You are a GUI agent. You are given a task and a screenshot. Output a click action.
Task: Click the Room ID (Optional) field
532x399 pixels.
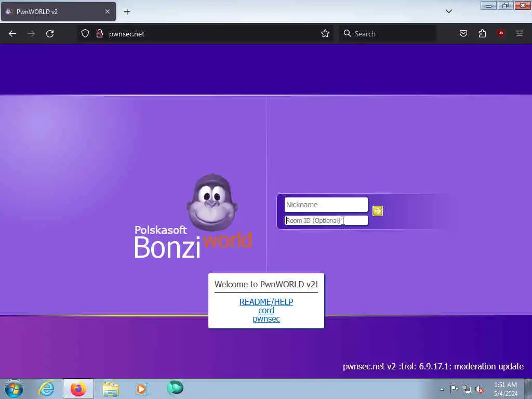coord(326,220)
